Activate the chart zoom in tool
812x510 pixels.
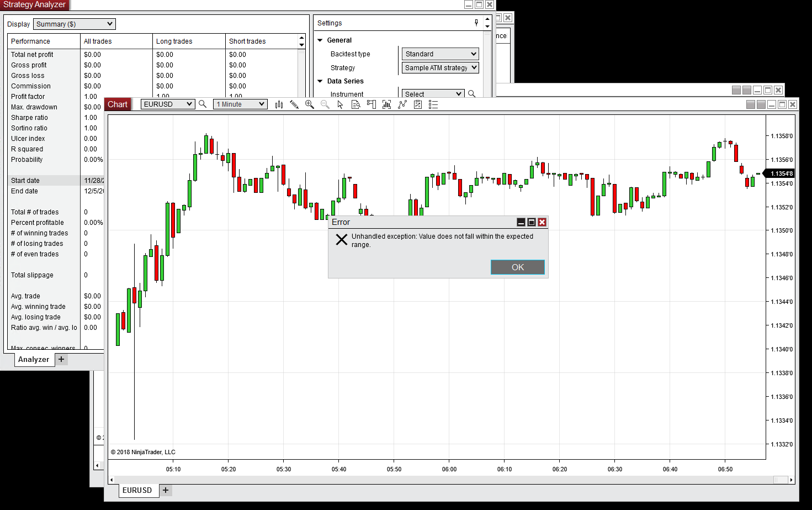[310, 104]
